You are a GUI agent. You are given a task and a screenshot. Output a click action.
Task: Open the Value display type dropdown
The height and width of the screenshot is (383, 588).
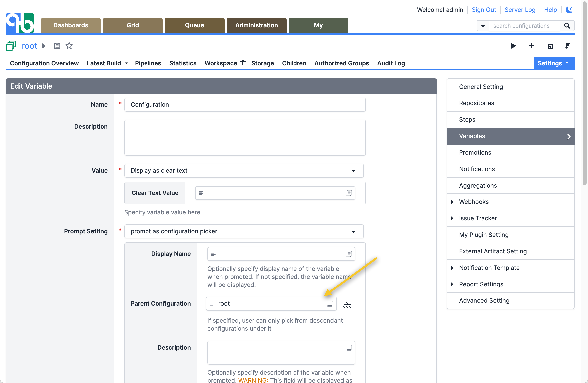(x=244, y=171)
